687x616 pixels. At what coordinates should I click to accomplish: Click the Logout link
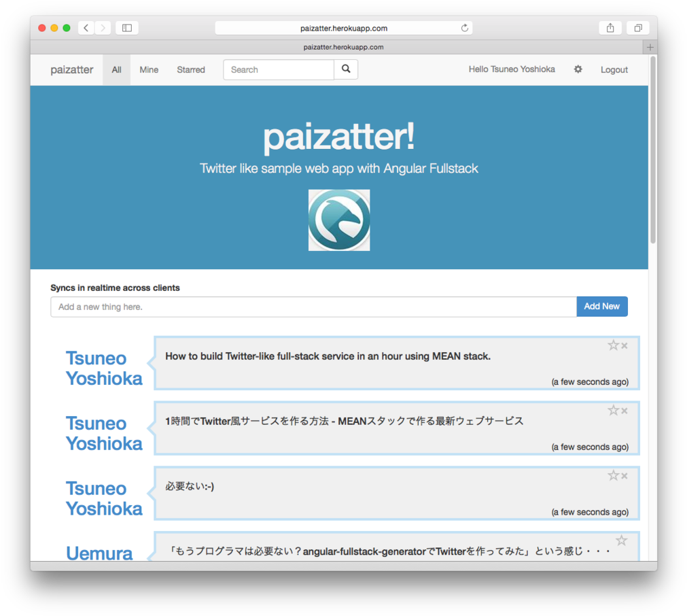coord(614,69)
